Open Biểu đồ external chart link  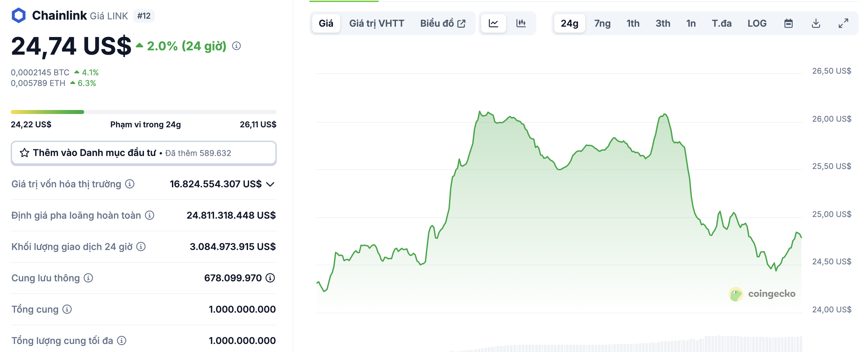442,23
